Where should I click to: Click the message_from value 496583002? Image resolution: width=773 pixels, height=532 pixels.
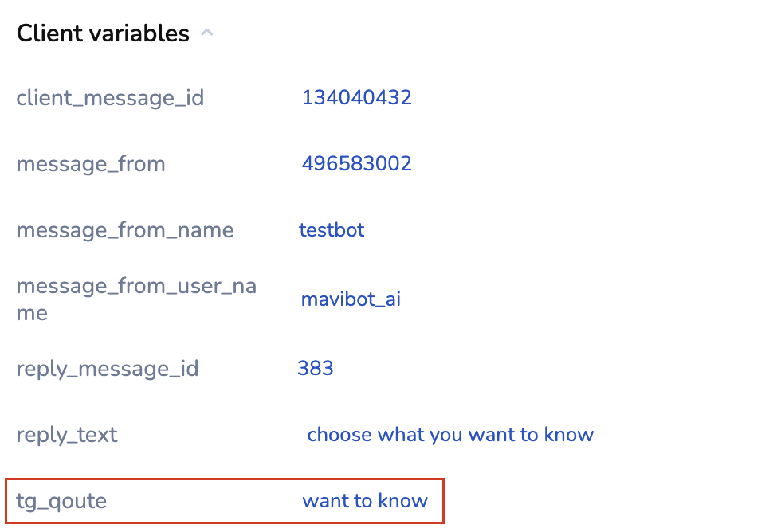pos(356,163)
